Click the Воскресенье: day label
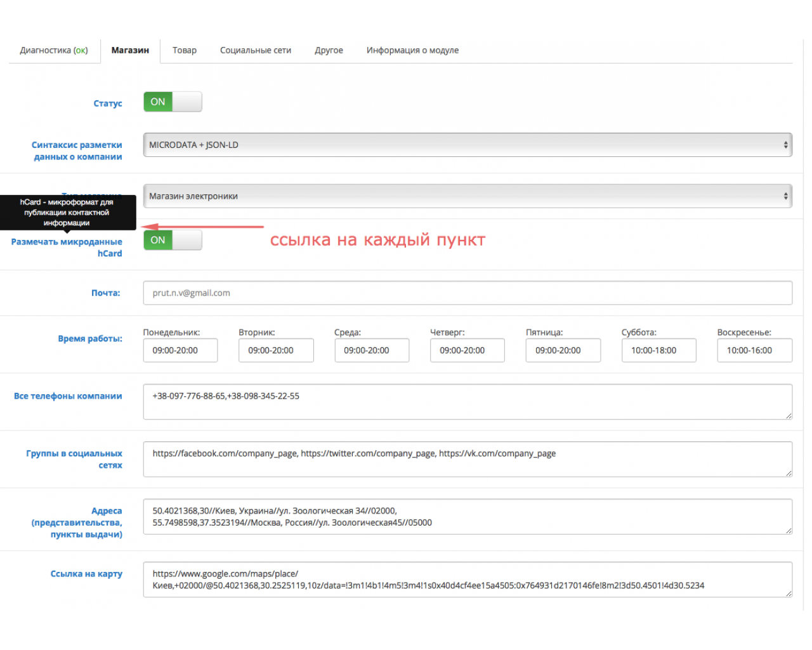Image resolution: width=812 pixels, height=650 pixels. tap(744, 332)
